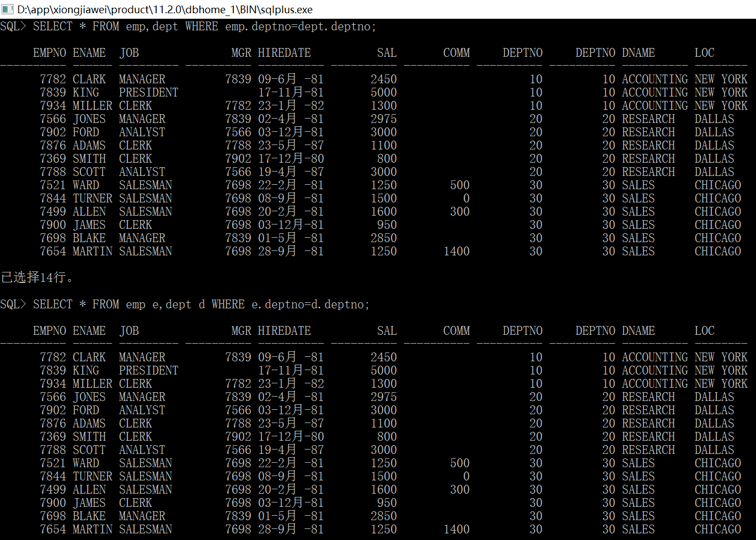Viewport: 756px width, 540px height.
Task: Click the first SELECT query command line
Action: point(188,26)
